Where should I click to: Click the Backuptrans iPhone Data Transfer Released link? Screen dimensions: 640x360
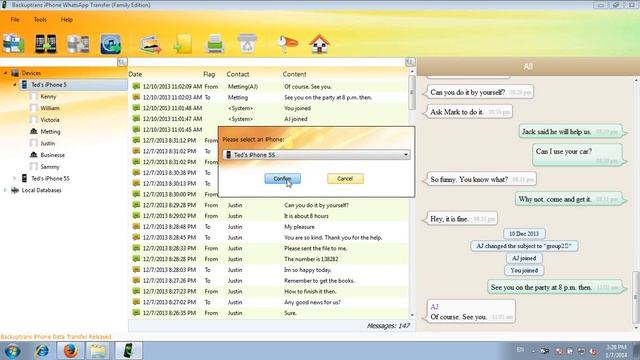(56, 337)
